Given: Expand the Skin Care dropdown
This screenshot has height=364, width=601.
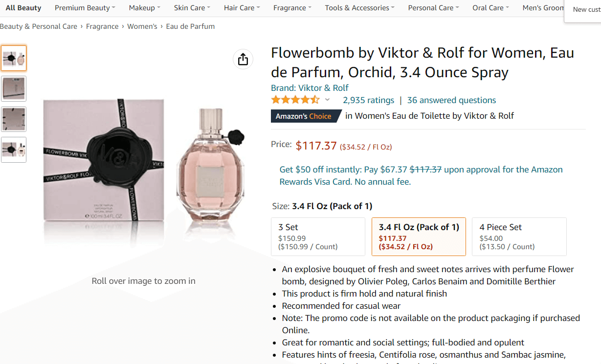Looking at the screenshot, I should click(192, 8).
